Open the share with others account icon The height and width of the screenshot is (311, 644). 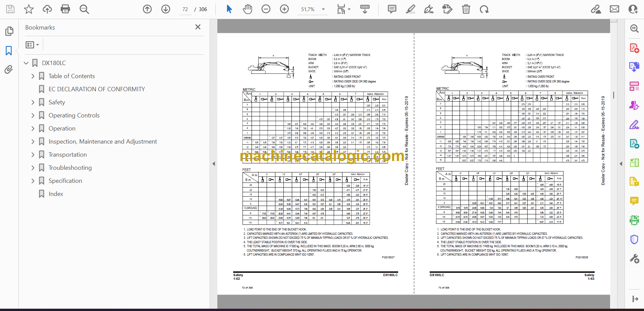click(633, 9)
